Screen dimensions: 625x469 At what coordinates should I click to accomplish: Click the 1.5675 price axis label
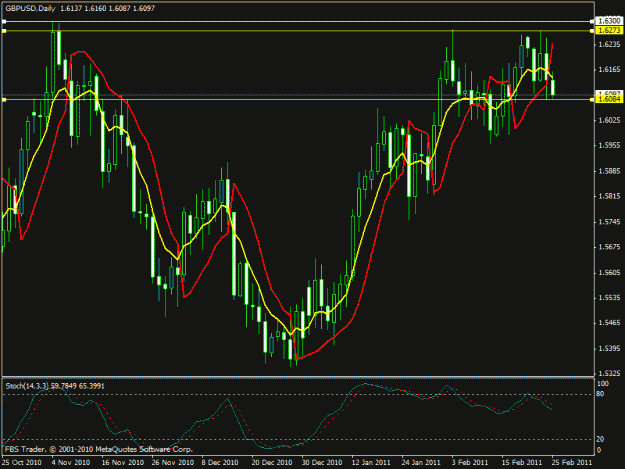coord(609,247)
